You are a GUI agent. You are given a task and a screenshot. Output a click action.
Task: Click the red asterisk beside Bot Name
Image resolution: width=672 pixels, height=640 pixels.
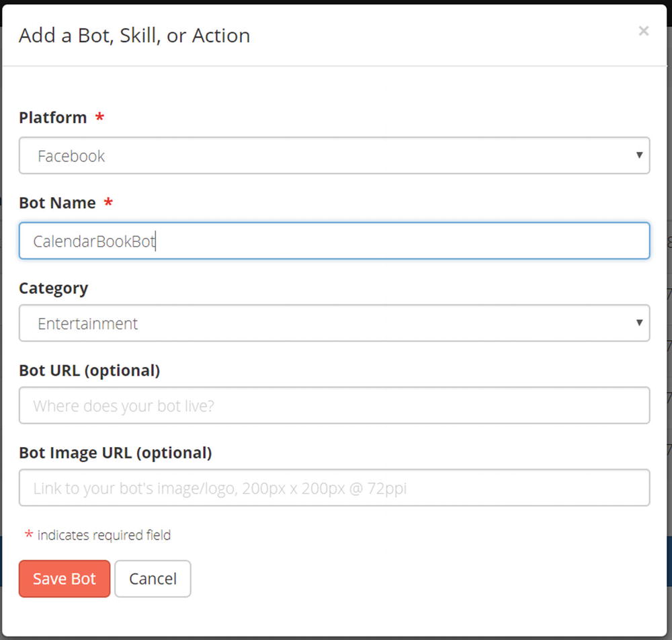108,202
